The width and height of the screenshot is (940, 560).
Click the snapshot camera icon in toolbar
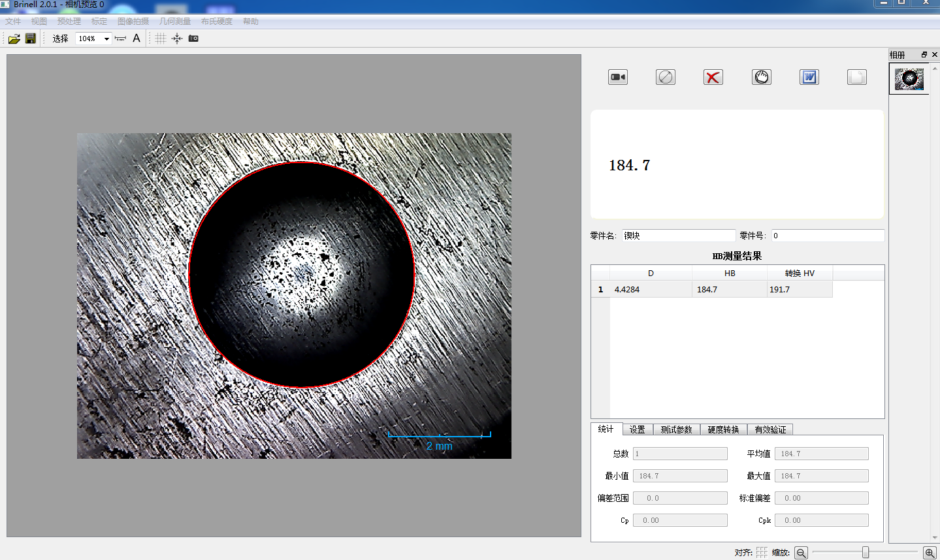click(193, 39)
